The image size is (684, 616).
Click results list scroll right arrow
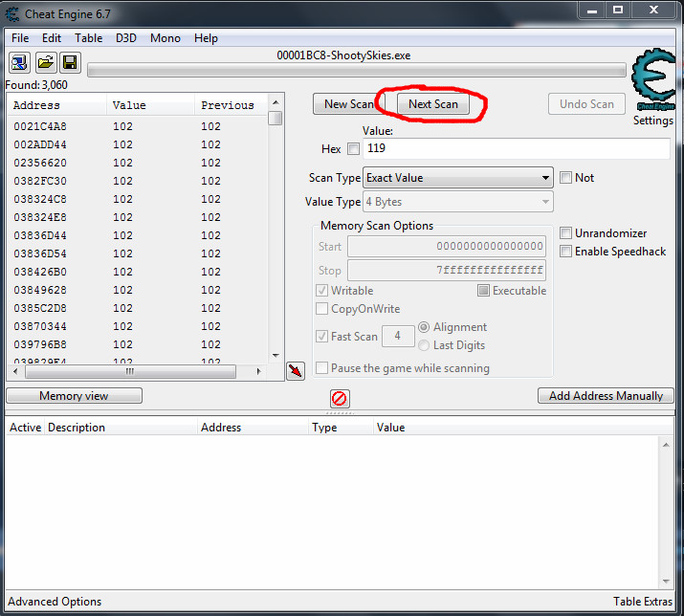(x=258, y=372)
